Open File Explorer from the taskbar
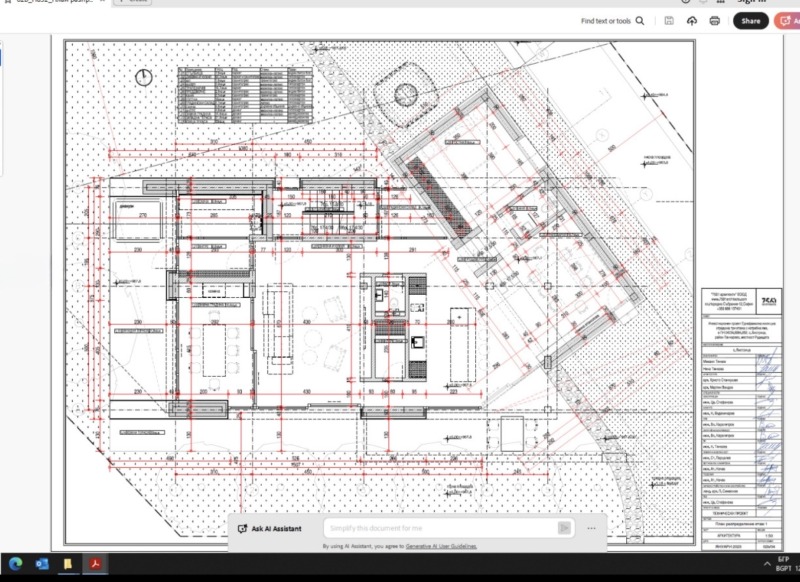This screenshot has width=800, height=582. tap(68, 564)
